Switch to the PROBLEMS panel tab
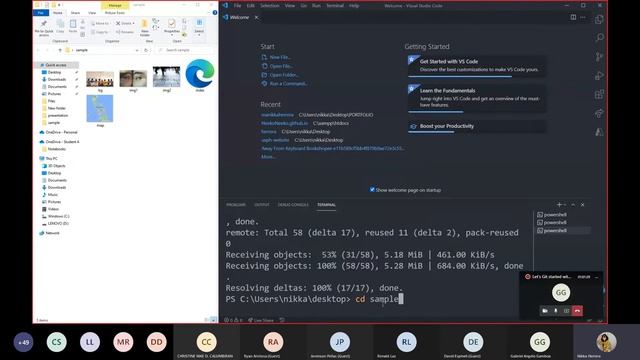Viewport: 640px width, 360px height. click(x=236, y=204)
